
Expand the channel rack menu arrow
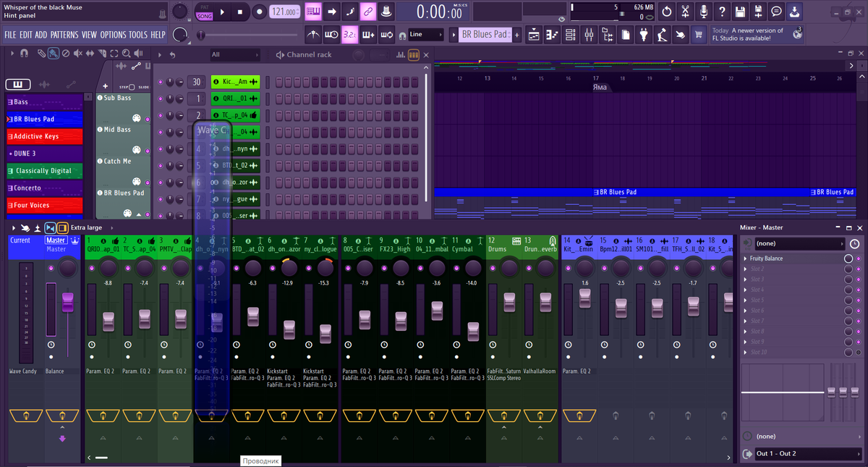(159, 54)
